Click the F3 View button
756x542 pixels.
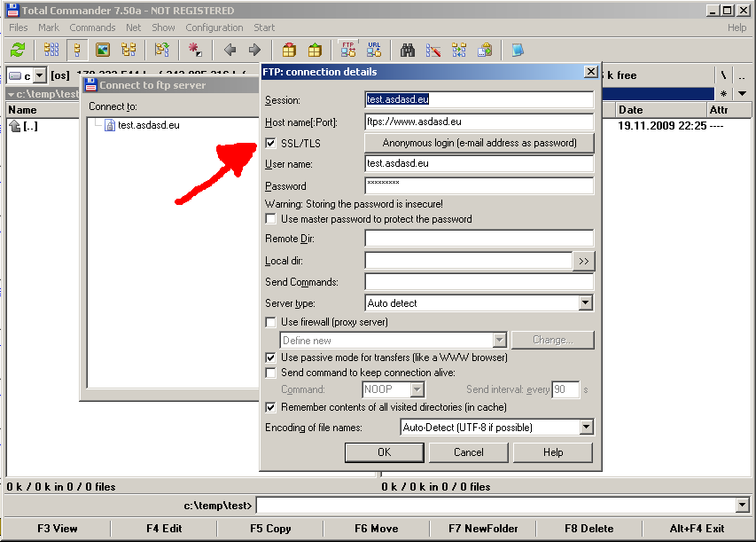tap(58, 529)
